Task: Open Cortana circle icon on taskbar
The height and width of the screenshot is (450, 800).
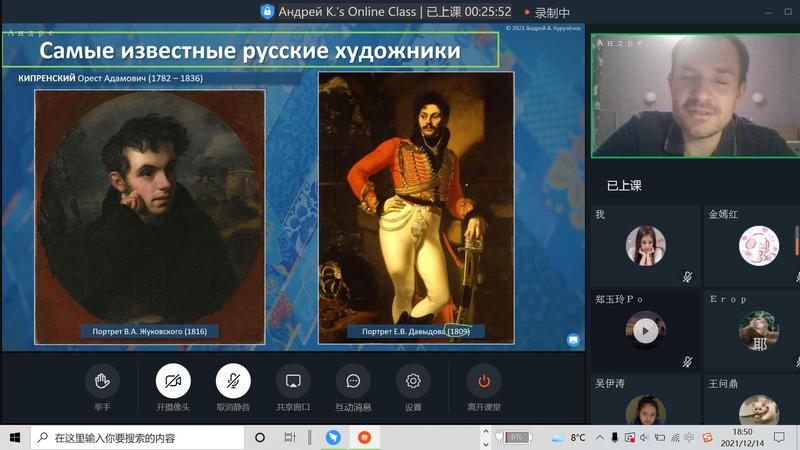Action: click(260, 438)
